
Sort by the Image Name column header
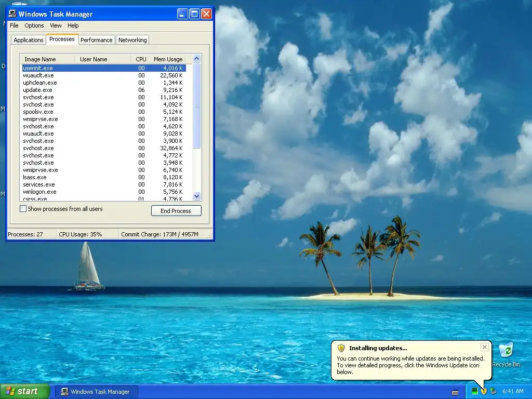(47, 59)
